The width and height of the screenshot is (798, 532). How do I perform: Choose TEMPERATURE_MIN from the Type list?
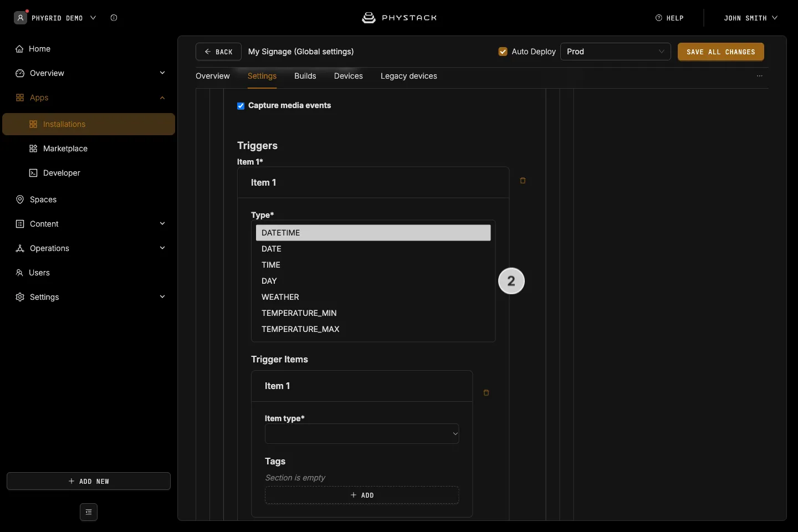point(374,313)
